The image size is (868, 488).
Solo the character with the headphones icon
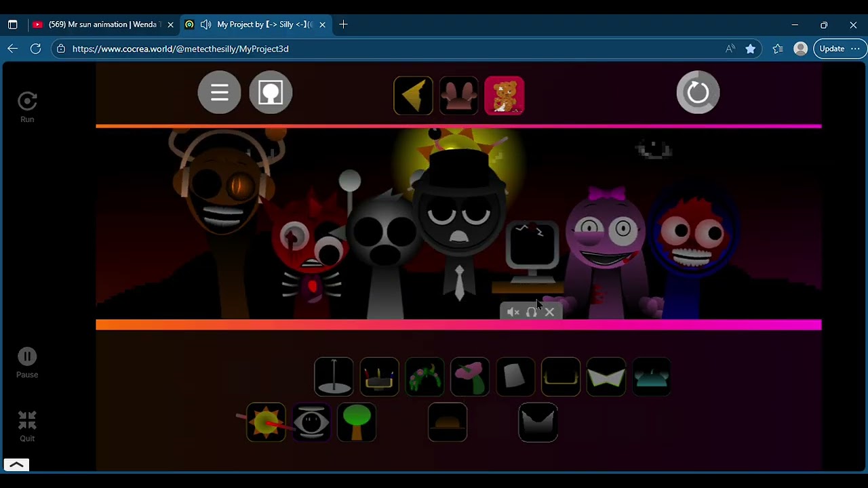pos(532,312)
